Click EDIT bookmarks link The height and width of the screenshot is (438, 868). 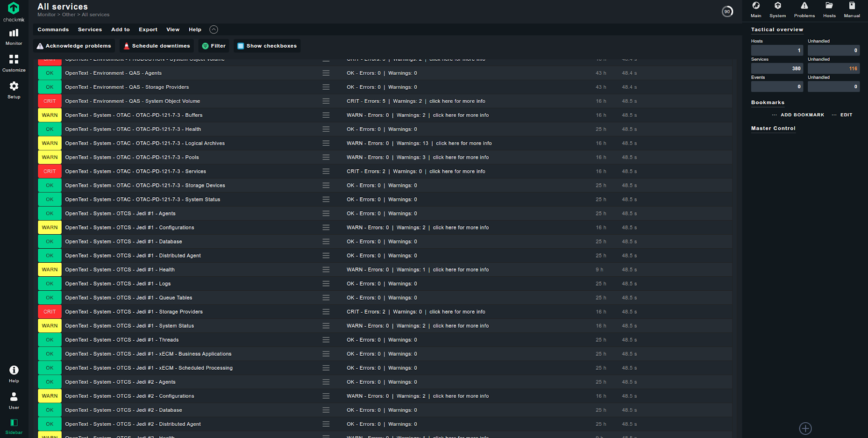point(846,115)
